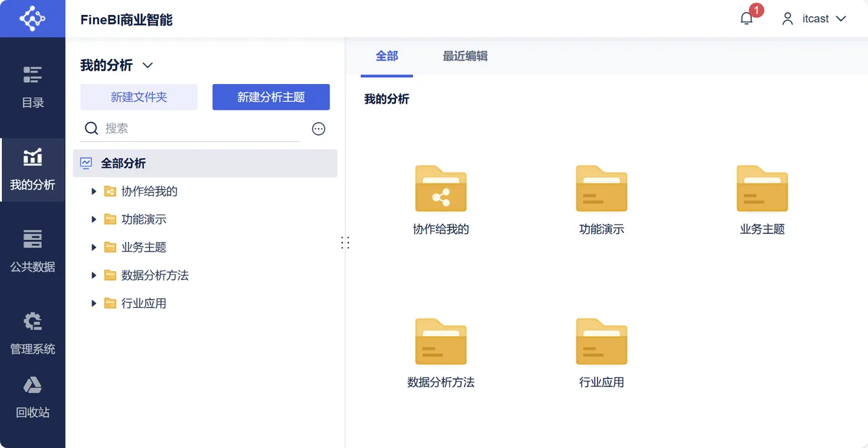Click the red notification badge
Viewport: 868px width, 448px height.
tap(756, 10)
